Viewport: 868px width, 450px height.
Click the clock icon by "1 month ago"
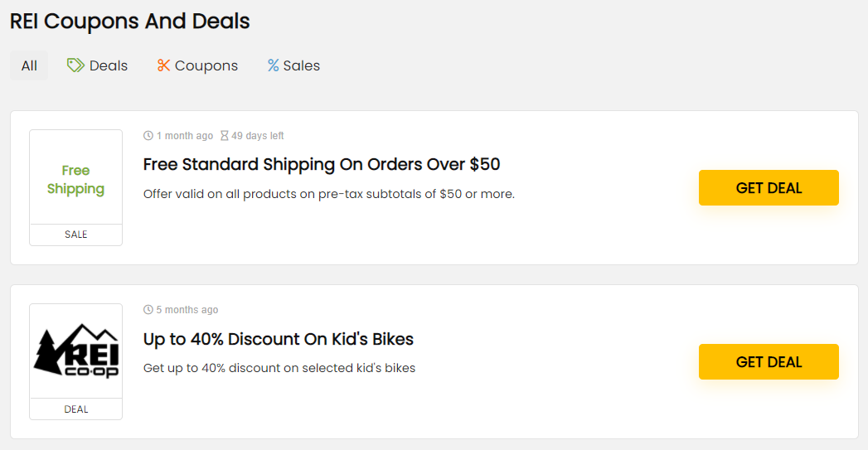148,136
